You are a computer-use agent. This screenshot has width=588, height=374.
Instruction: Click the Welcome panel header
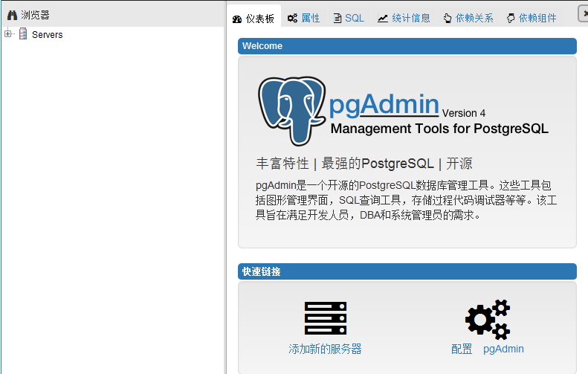tap(407, 46)
